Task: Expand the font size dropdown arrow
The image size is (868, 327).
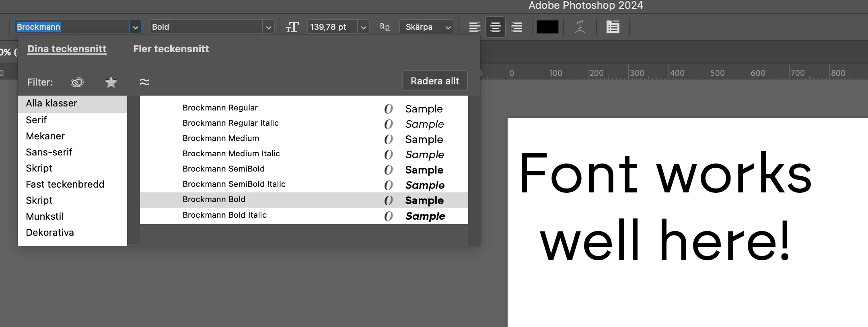Action: point(363,27)
